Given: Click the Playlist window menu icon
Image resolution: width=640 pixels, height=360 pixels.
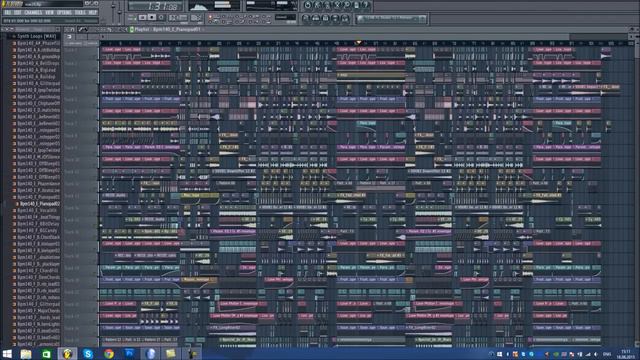Looking at the screenshot, I should [132, 30].
